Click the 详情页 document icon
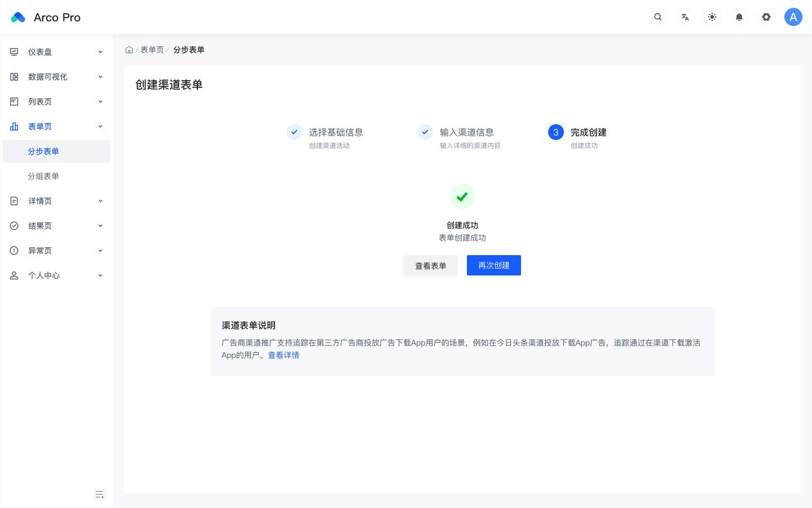 [x=14, y=201]
